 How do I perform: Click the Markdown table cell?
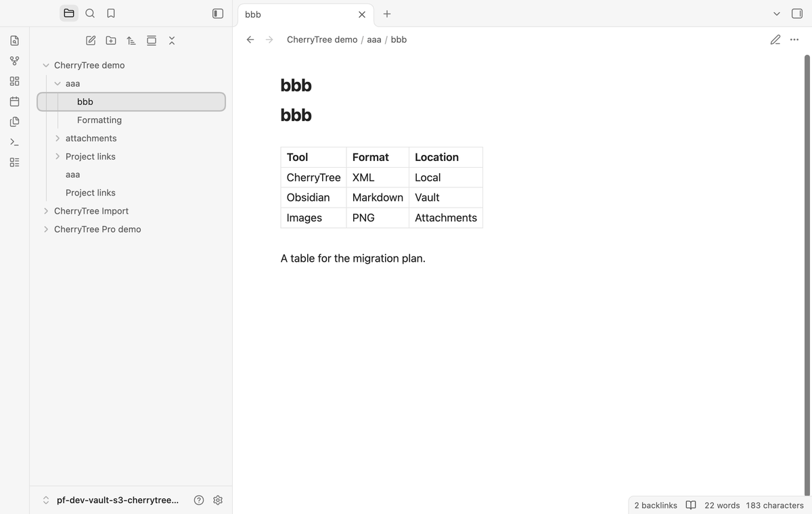tap(378, 197)
